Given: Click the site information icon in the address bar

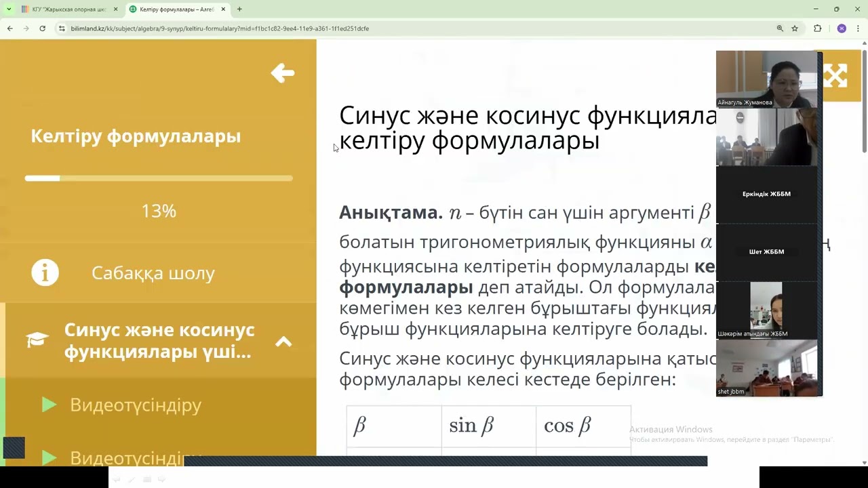Looking at the screenshot, I should (x=62, y=28).
